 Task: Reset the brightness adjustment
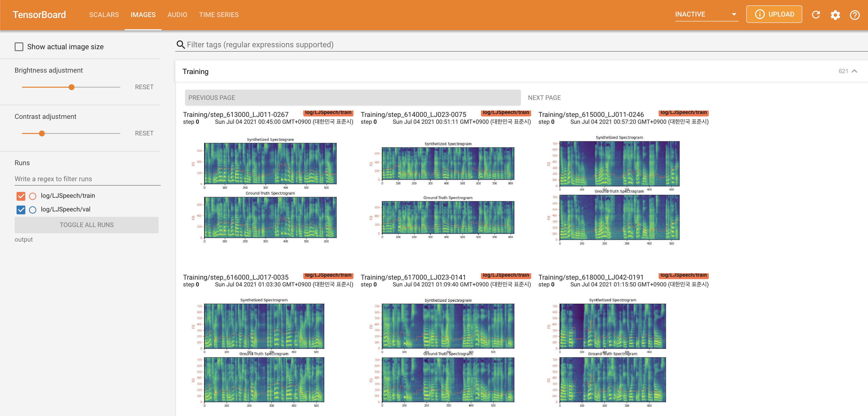[x=144, y=87]
